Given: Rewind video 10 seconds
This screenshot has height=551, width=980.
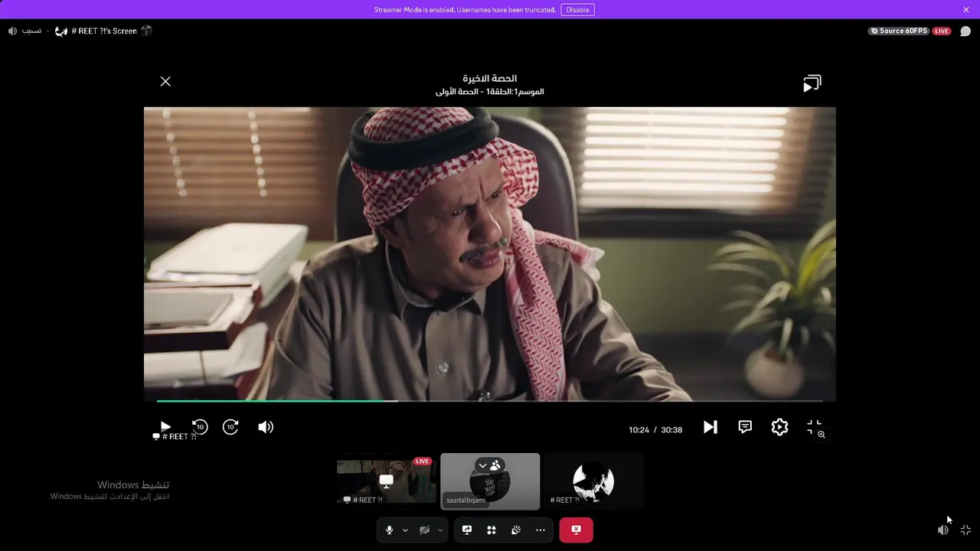Looking at the screenshot, I should tap(200, 427).
